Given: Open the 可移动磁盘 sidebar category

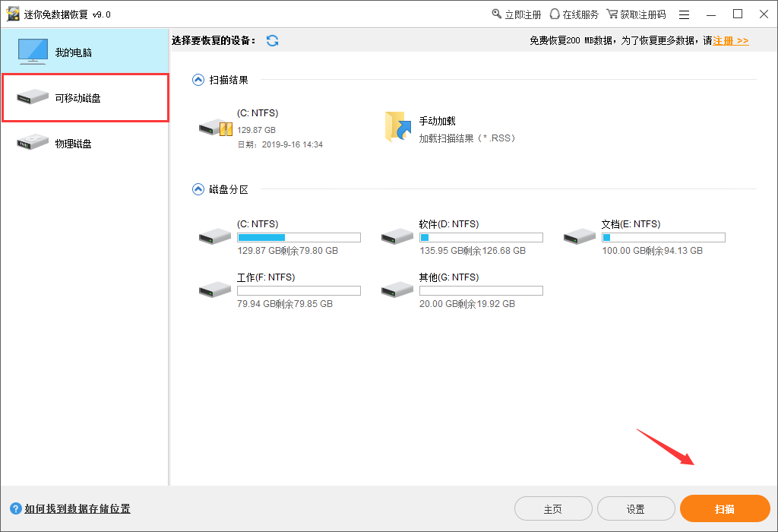Looking at the screenshot, I should pyautogui.click(x=85, y=98).
